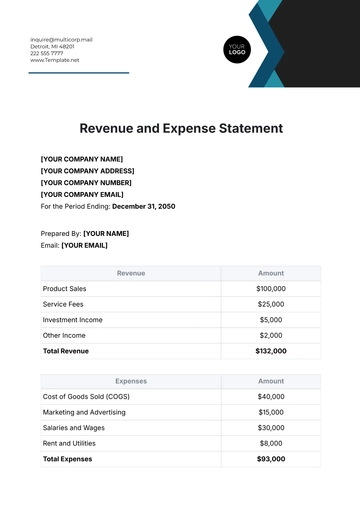Click the $40,000 amount cell
The width and height of the screenshot is (360, 509).
tap(271, 397)
